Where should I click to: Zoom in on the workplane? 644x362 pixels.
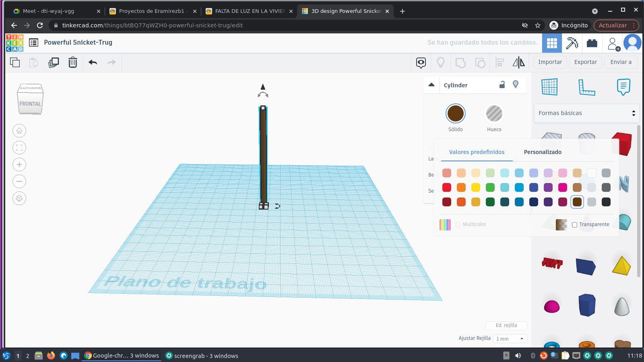tap(19, 165)
